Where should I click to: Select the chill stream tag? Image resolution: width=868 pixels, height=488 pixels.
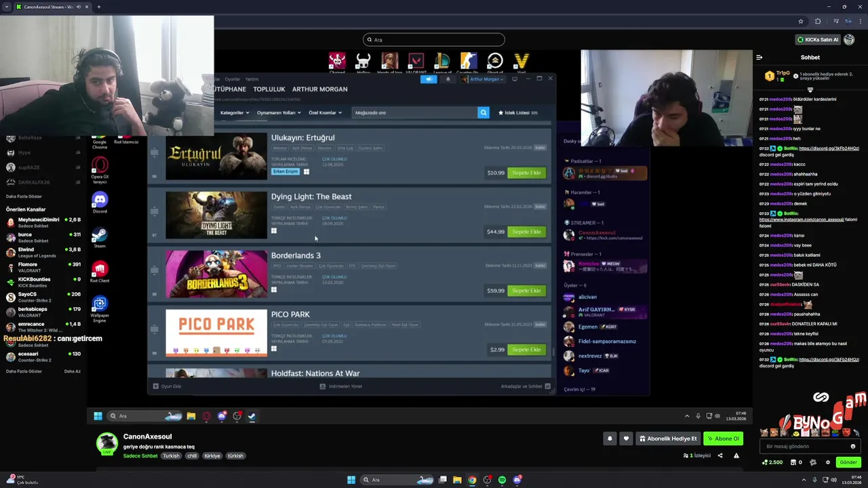[192, 456]
